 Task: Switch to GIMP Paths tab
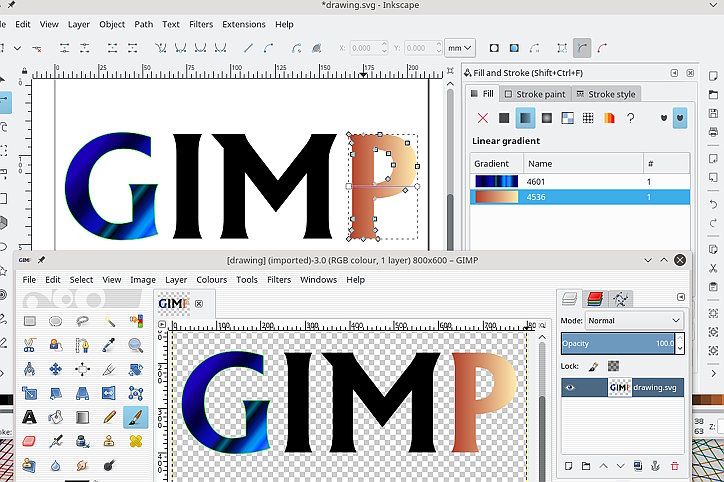(x=620, y=299)
